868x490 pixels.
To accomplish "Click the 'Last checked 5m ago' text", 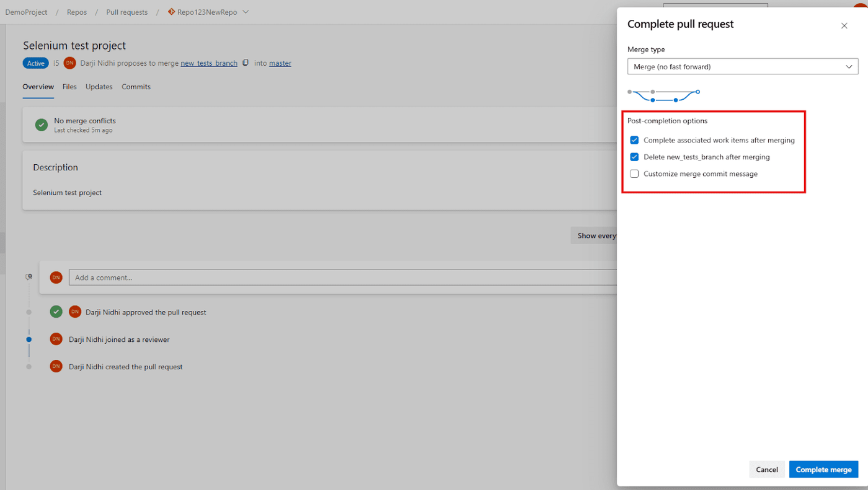I will (83, 130).
